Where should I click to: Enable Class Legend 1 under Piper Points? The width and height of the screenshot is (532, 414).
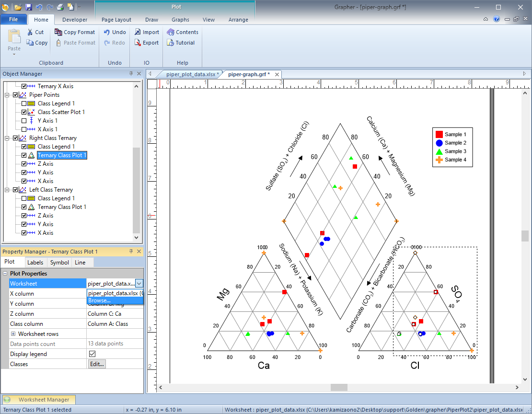click(24, 103)
